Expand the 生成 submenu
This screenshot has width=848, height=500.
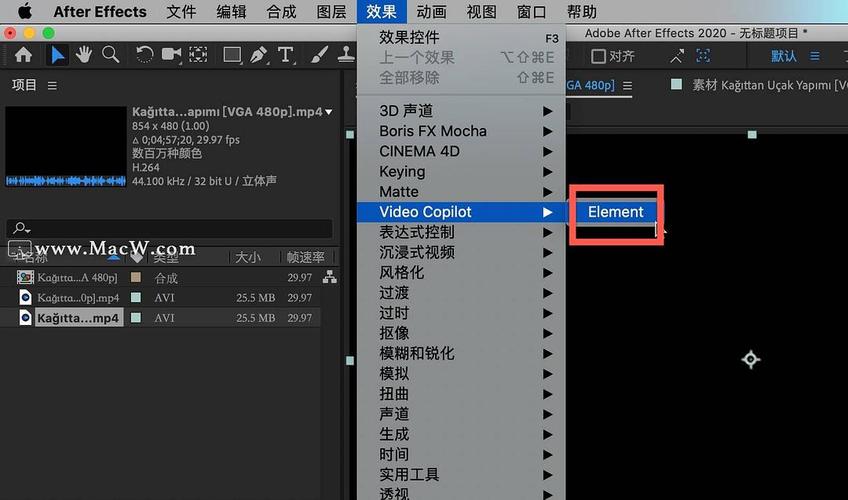[461, 434]
